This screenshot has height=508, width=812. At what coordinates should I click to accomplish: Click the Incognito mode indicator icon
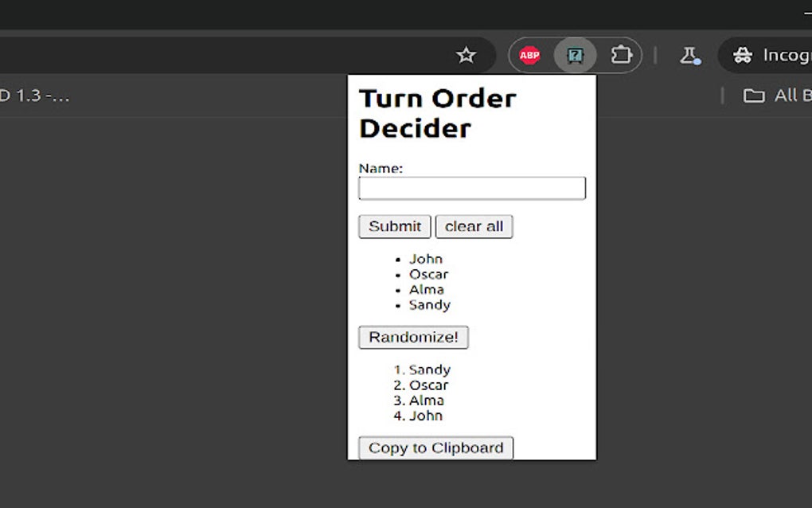tap(744, 55)
